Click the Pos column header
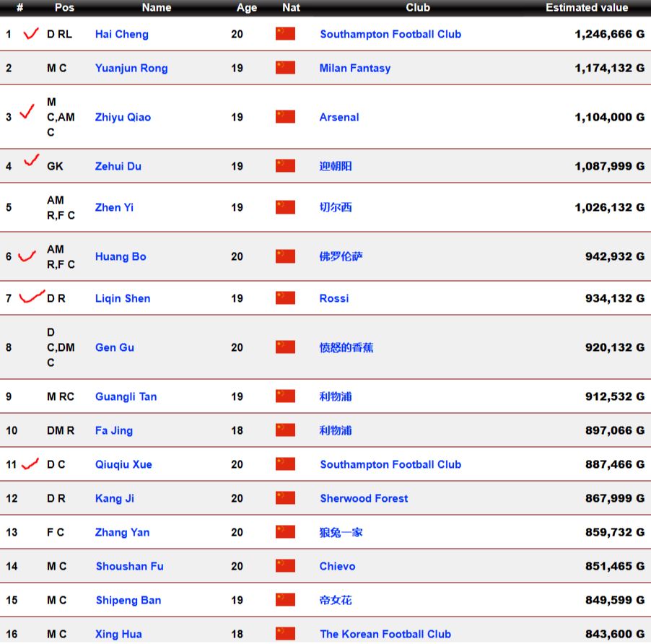Screen dimensions: 651x644 pos(64,7)
